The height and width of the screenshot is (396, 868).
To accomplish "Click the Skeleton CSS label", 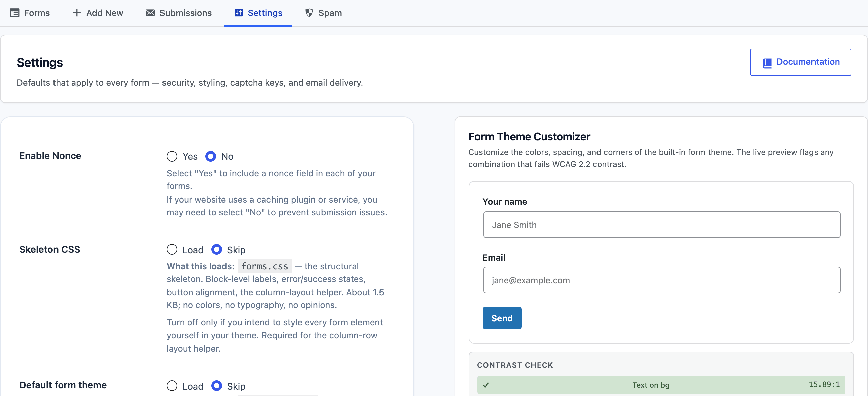I will click(49, 249).
